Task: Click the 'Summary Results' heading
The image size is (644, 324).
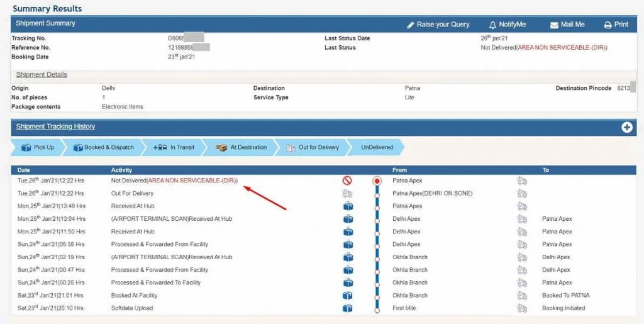Action: point(47,9)
